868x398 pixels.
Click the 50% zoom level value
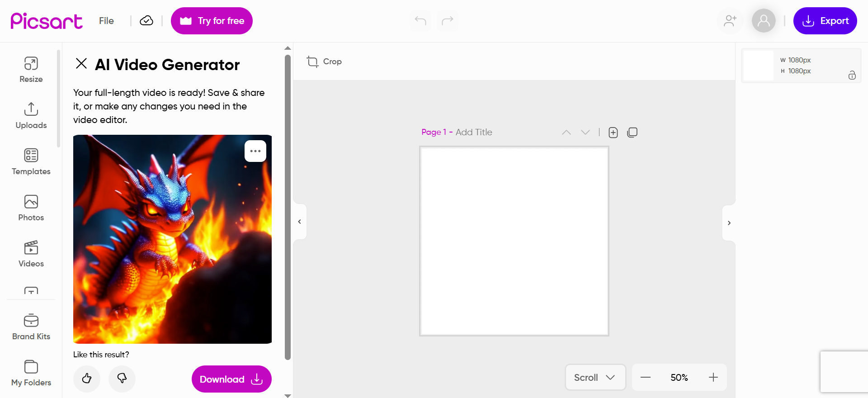click(x=679, y=377)
